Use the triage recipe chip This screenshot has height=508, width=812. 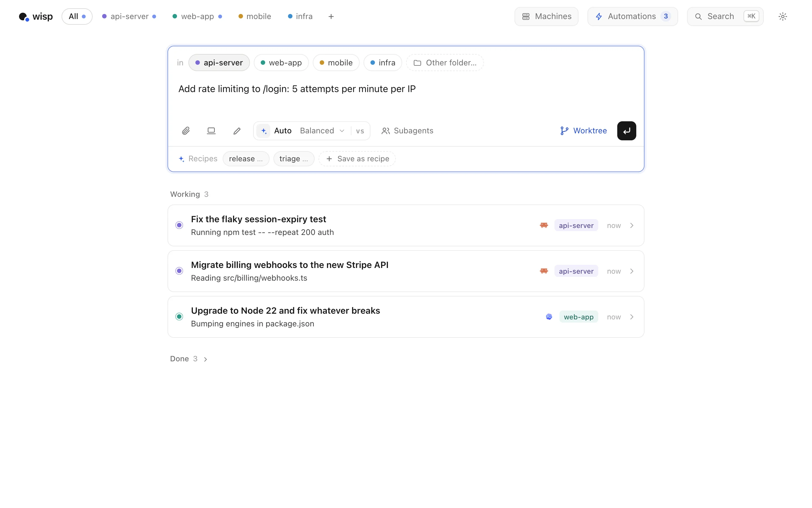[294, 158]
